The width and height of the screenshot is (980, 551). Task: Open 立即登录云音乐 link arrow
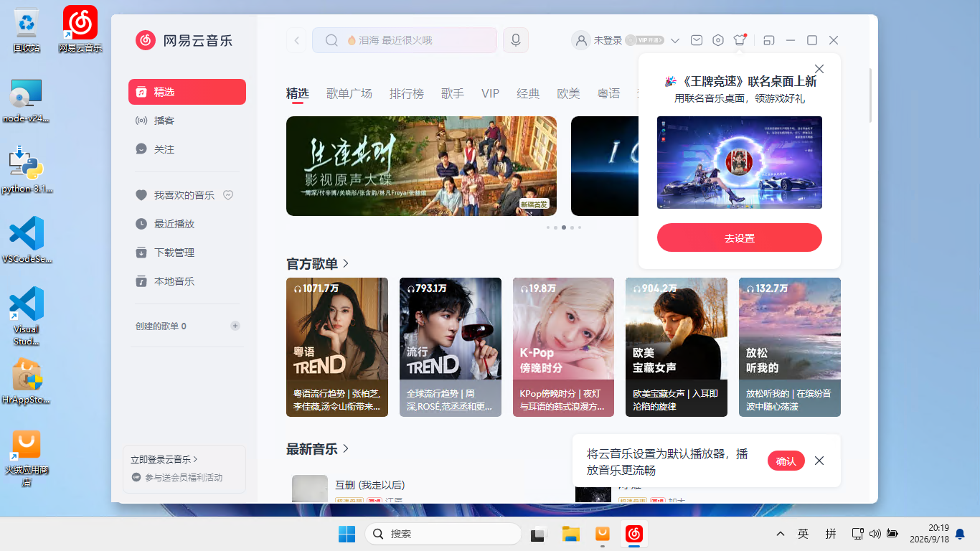click(196, 459)
